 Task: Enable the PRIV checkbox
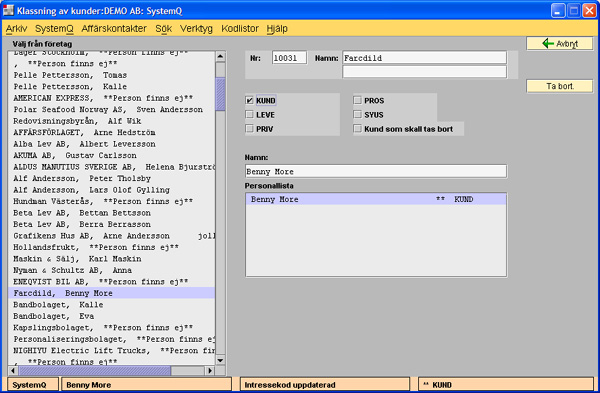(249, 129)
